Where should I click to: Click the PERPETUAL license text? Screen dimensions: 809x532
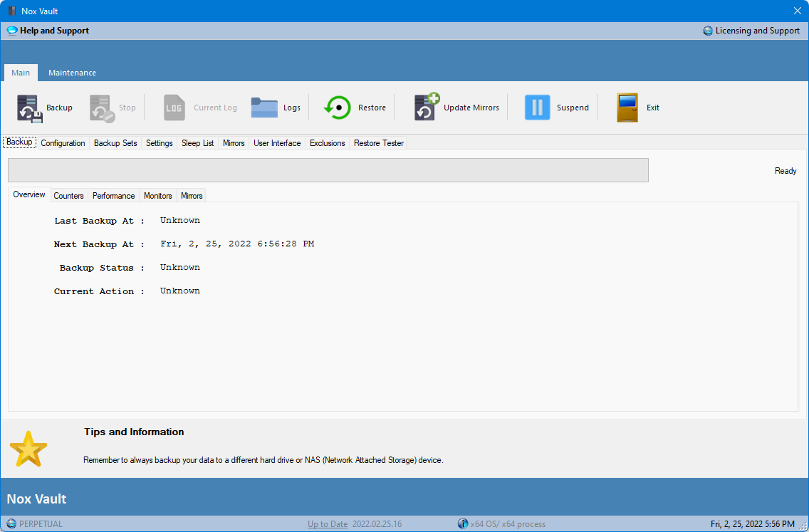click(41, 523)
